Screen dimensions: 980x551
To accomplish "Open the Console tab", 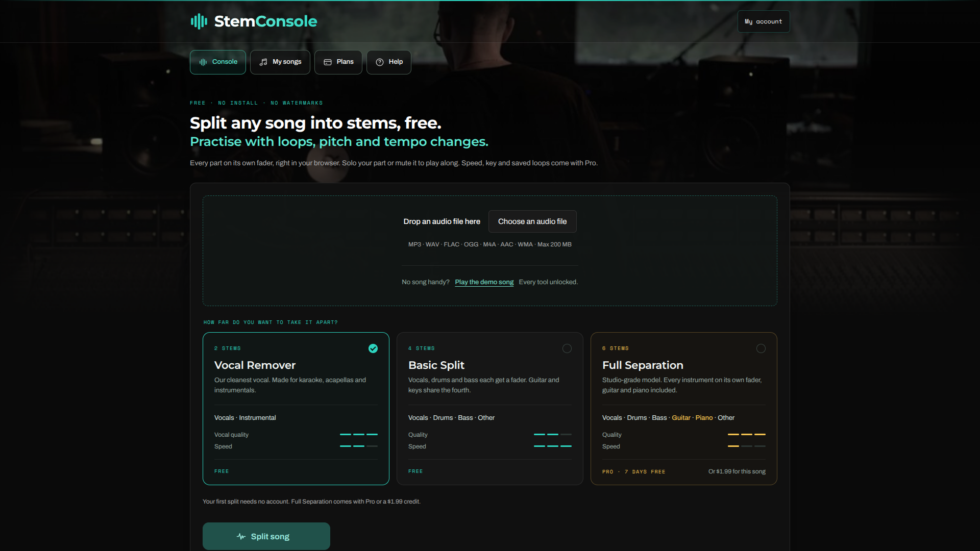I will pos(218,62).
